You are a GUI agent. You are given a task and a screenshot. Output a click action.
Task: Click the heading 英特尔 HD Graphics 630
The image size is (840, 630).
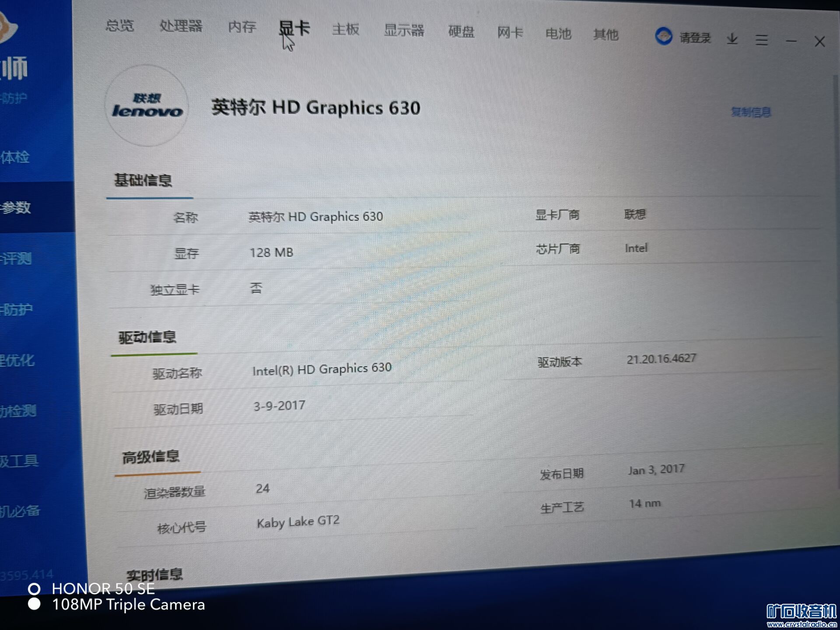(x=316, y=107)
